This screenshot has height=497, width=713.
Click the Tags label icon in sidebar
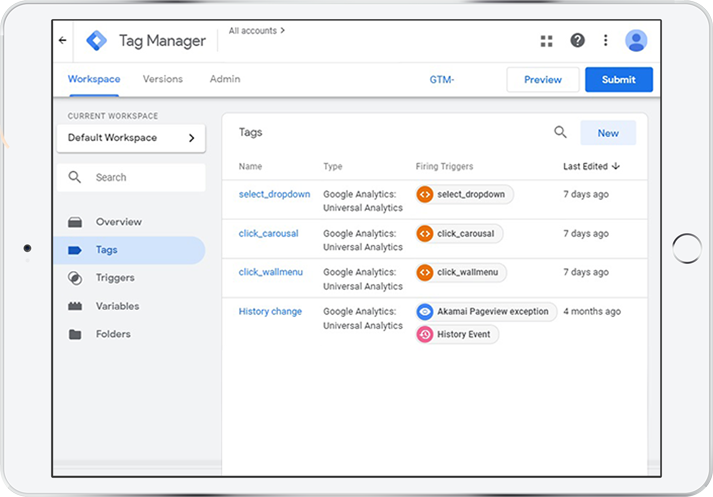(75, 250)
